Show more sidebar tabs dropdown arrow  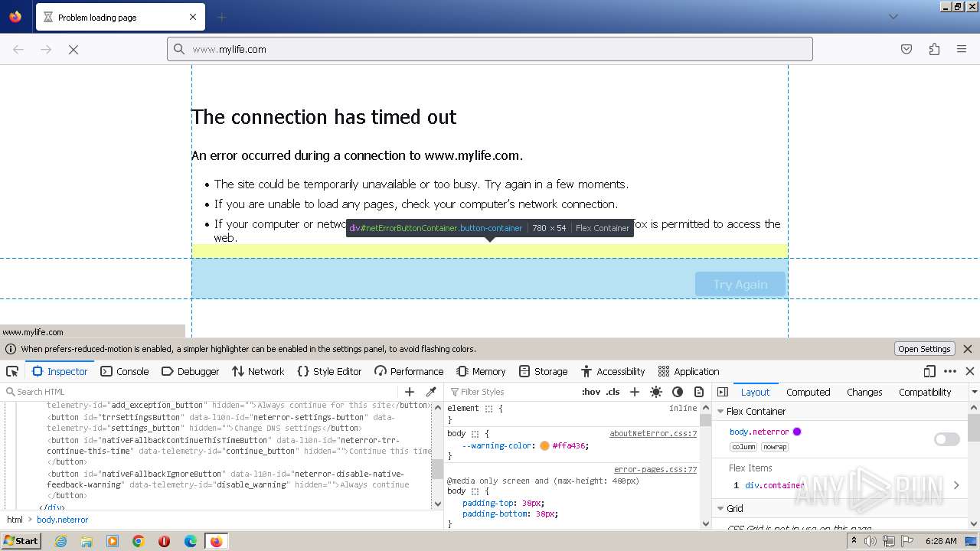pos(974,392)
